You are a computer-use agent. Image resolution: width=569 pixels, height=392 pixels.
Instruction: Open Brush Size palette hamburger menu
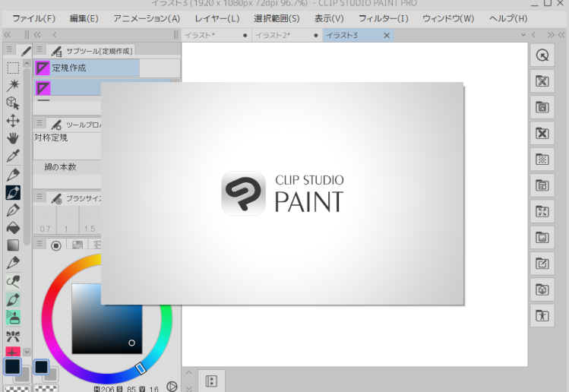coord(40,197)
